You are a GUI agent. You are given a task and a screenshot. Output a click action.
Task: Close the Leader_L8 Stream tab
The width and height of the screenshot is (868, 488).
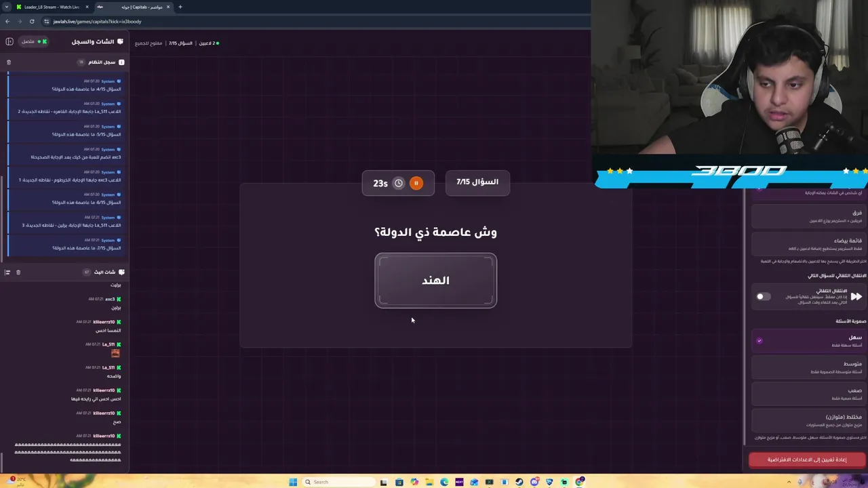point(86,7)
